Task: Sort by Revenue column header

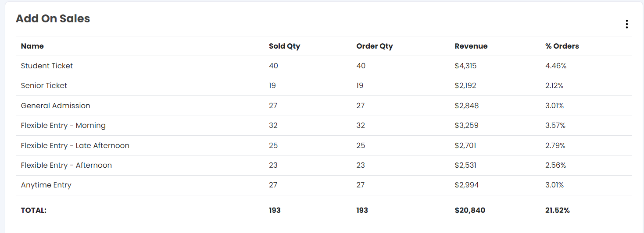Action: click(471, 46)
